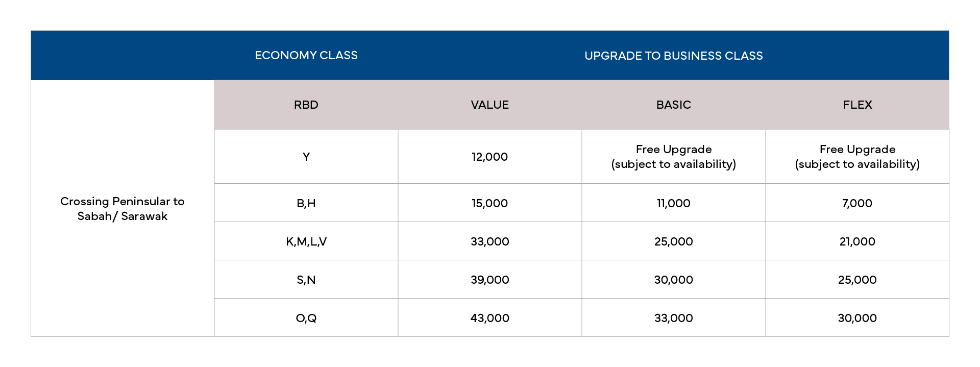Image resolution: width=980 pixels, height=367 pixels.
Task: Click the K,M,L,V fare class cell
Action: click(306, 241)
